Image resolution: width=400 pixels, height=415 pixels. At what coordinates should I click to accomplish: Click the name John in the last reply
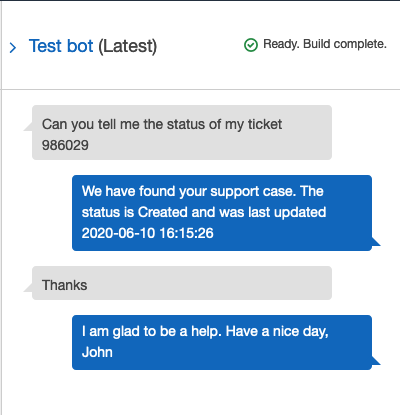coord(97,352)
